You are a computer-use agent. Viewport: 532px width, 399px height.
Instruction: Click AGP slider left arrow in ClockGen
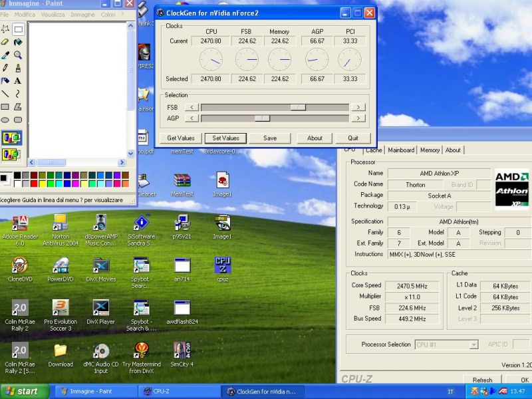192,118
